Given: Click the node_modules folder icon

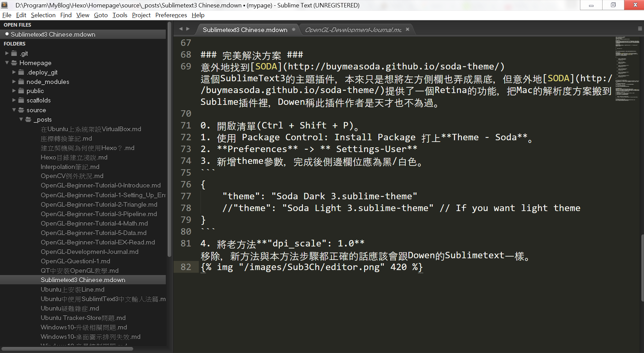Looking at the screenshot, I should point(21,82).
